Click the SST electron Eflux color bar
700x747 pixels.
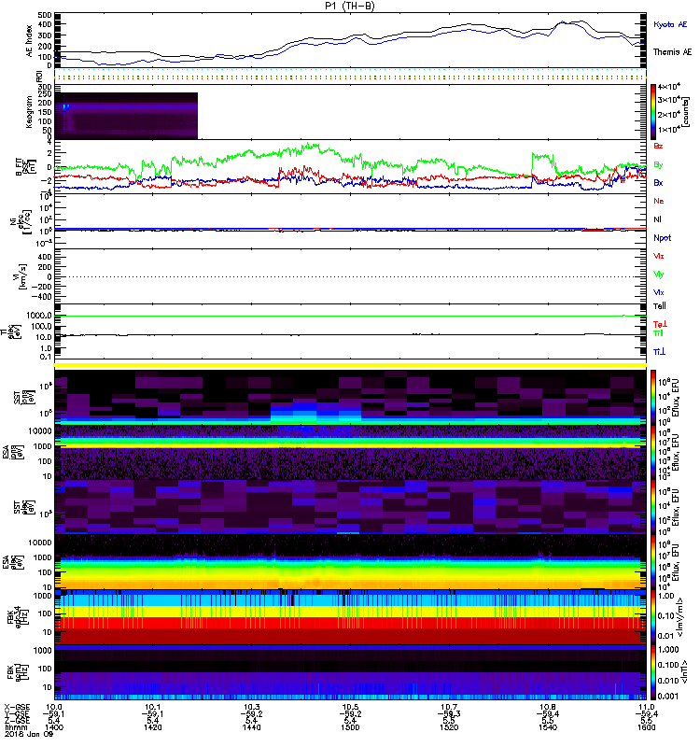pyautogui.click(x=653, y=507)
